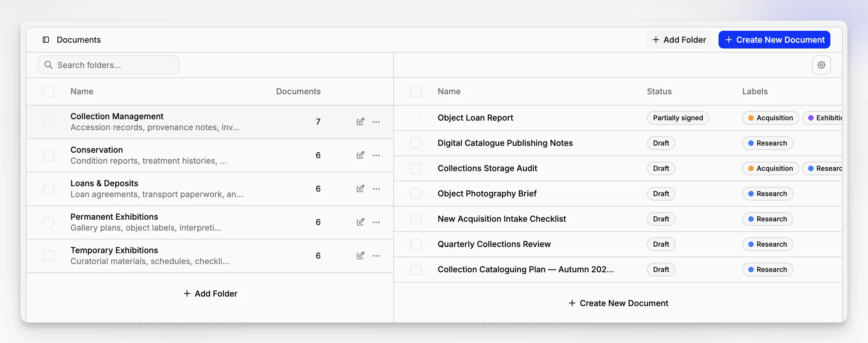Focus the Search folders input field
The image size is (868, 343).
109,65
